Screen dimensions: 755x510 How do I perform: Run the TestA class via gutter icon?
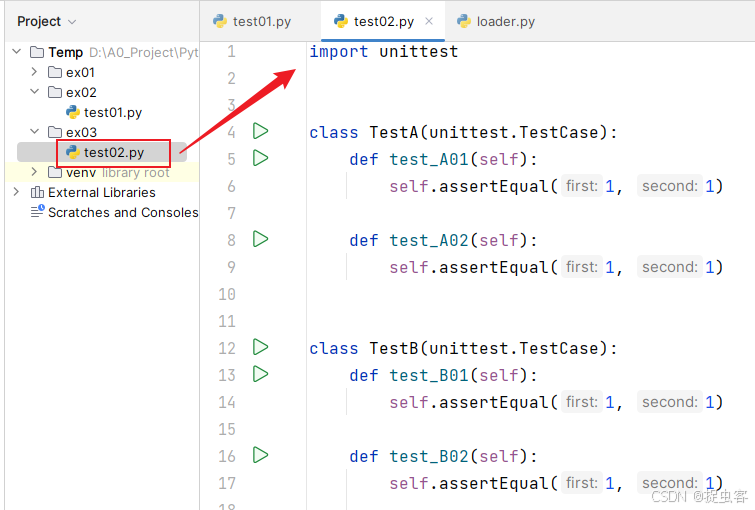[260, 131]
